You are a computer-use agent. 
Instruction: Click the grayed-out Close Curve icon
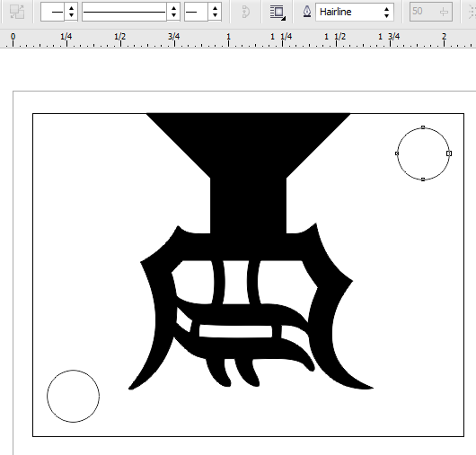tap(245, 12)
